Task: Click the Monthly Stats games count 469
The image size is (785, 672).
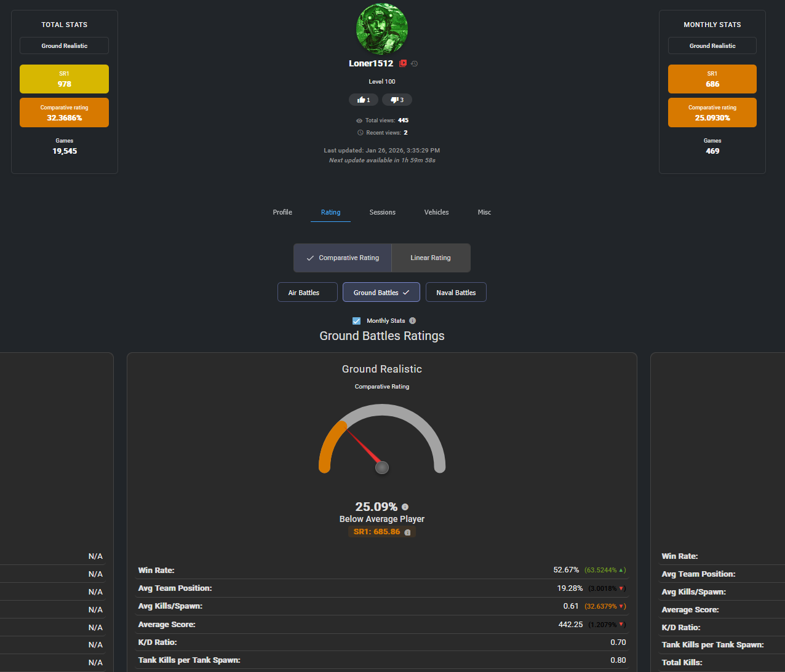Action: pos(712,151)
